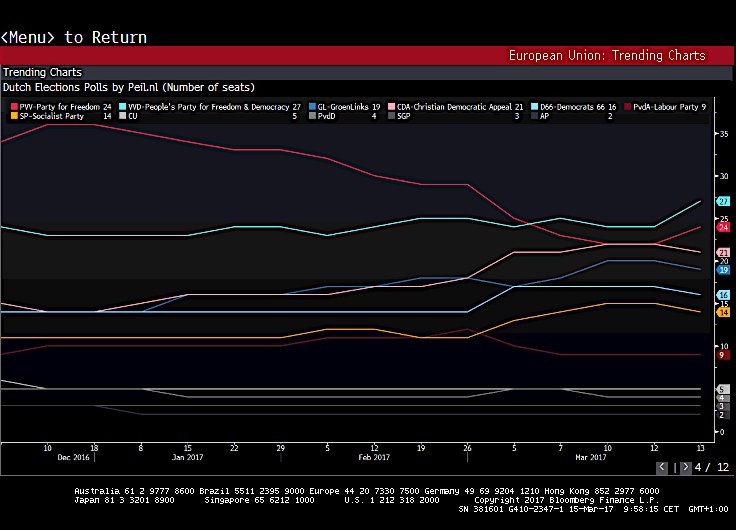Click the '30' tick on the y-axis

pyautogui.click(x=724, y=176)
